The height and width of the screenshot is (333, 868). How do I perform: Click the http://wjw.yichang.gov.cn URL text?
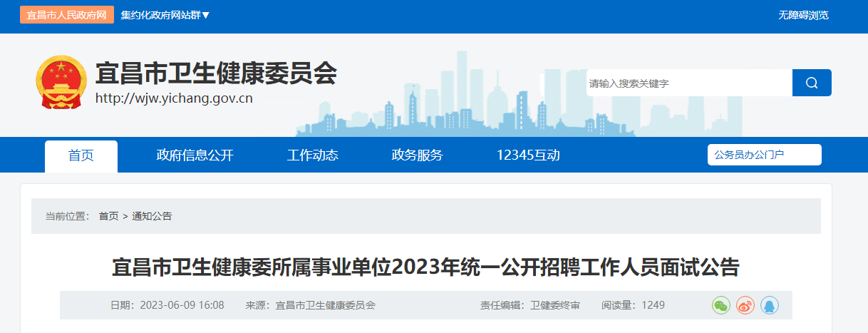point(174,98)
